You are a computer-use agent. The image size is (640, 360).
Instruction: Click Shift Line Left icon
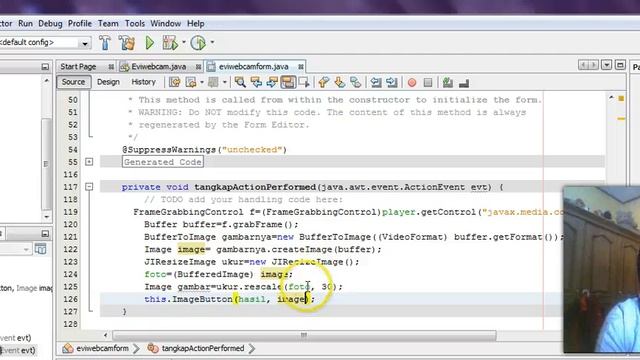tap(376, 82)
